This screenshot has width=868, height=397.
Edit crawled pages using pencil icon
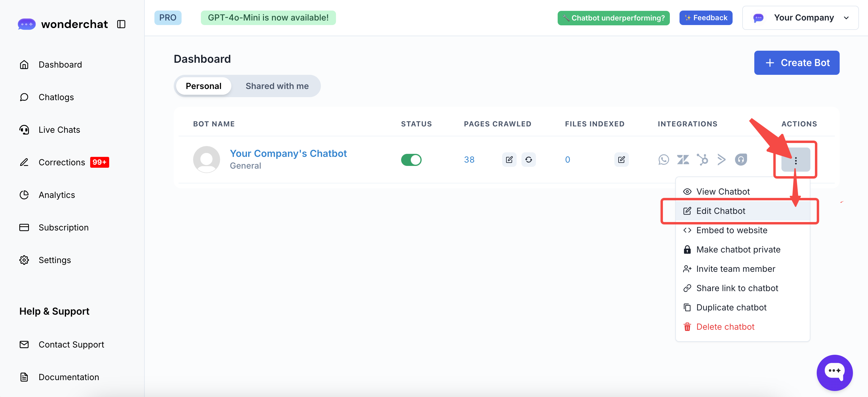[509, 159]
